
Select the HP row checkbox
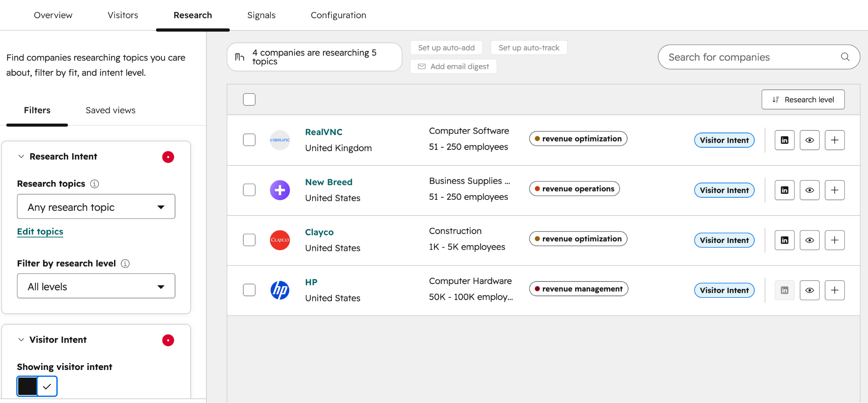tap(249, 290)
